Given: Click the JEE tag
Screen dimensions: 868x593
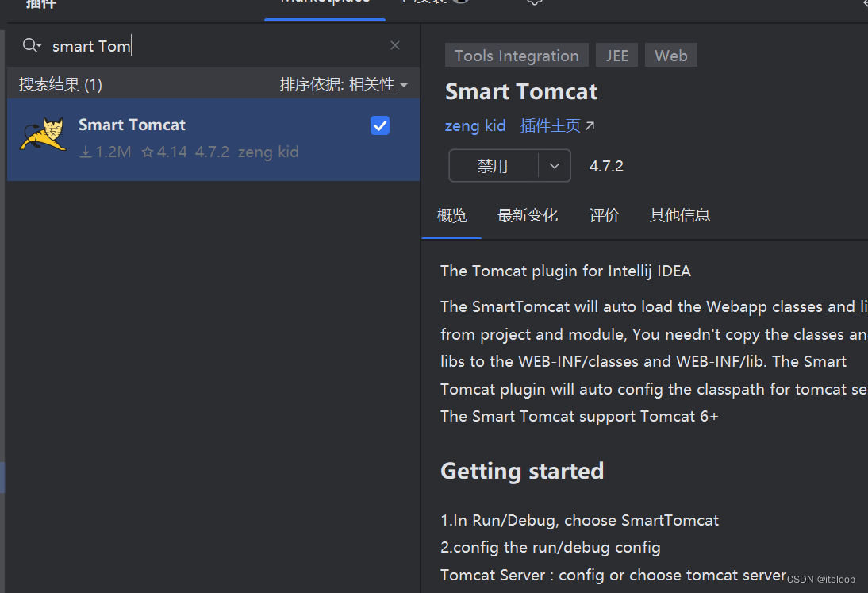Looking at the screenshot, I should [616, 56].
